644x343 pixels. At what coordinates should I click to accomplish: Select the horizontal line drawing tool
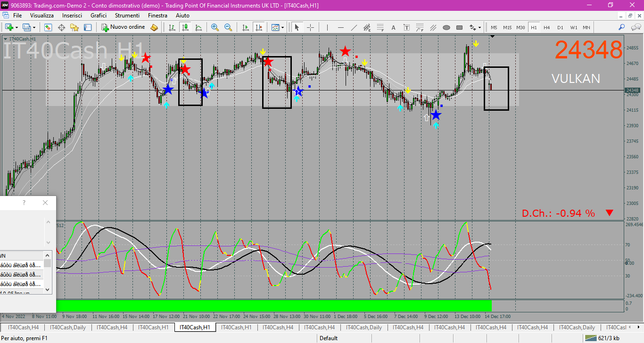(x=340, y=27)
